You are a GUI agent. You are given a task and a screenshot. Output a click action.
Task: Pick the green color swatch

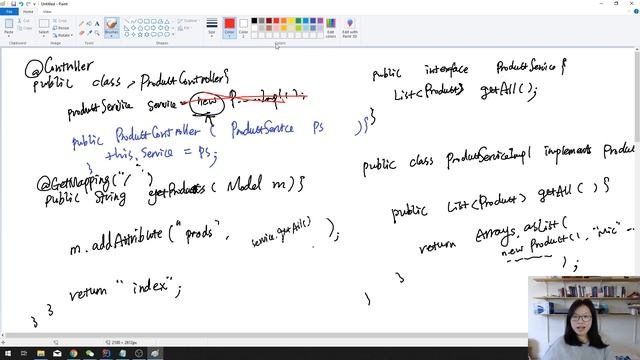pos(298,20)
